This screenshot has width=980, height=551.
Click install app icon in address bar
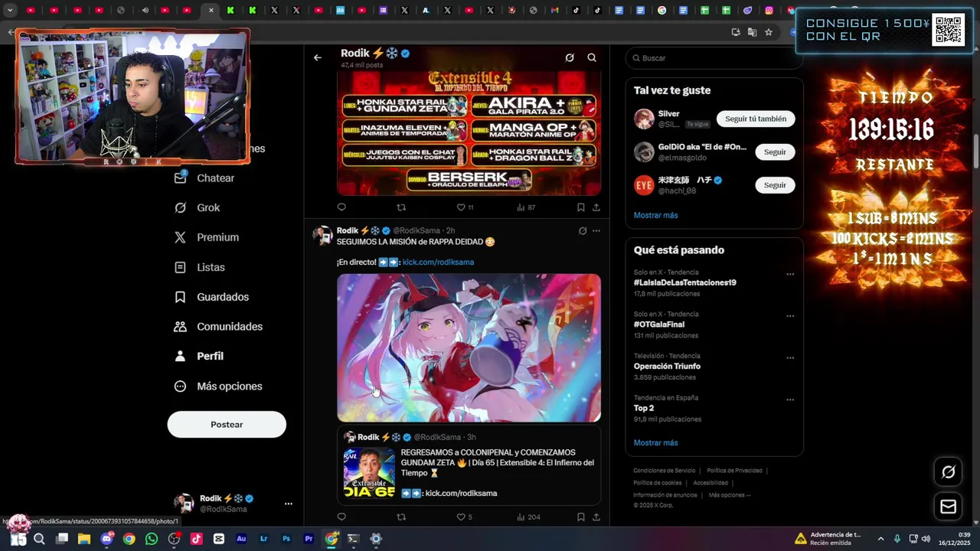pos(736,32)
